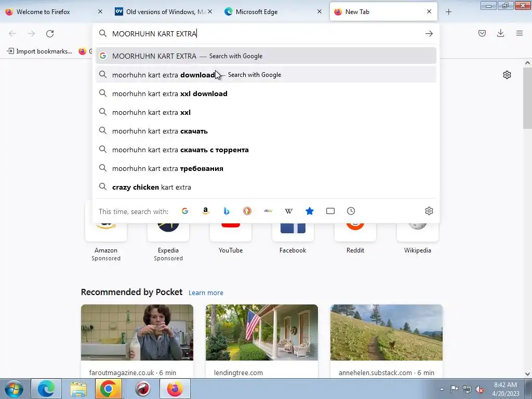
Task: Reload the current page
Action: point(50,33)
